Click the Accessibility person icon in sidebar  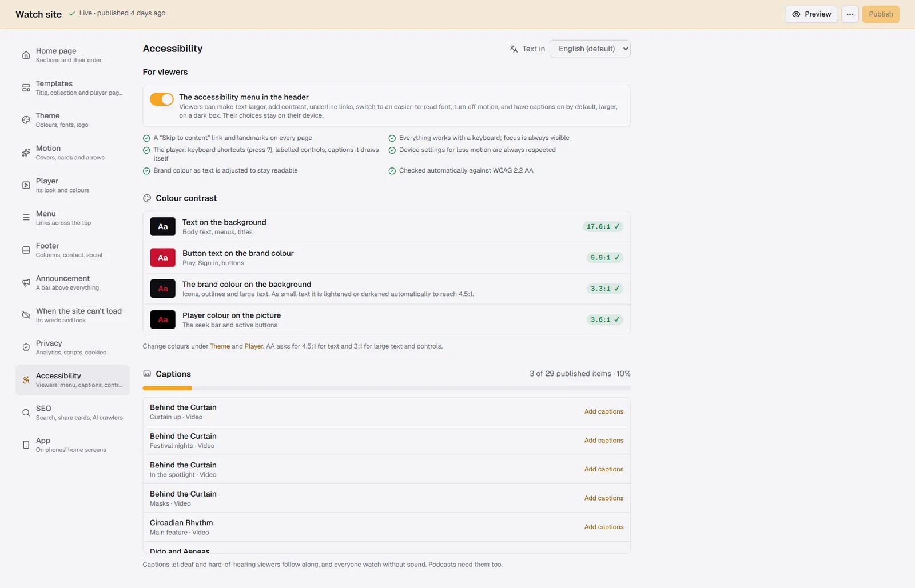tap(26, 380)
